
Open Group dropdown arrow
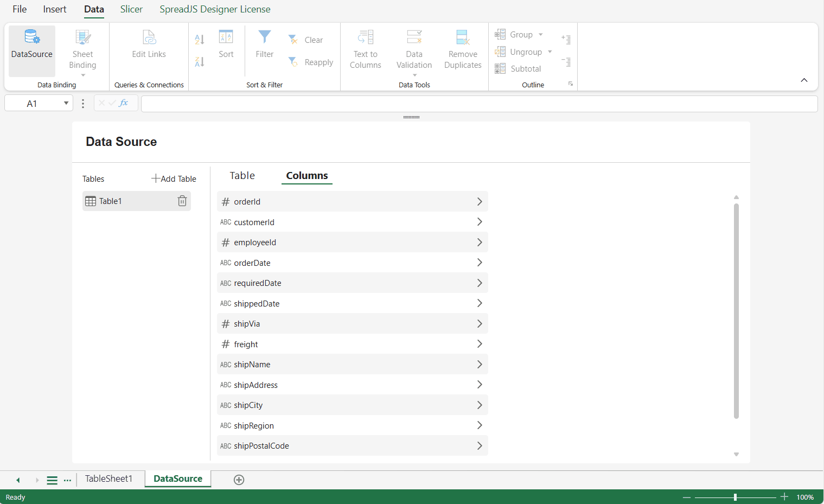coord(541,35)
